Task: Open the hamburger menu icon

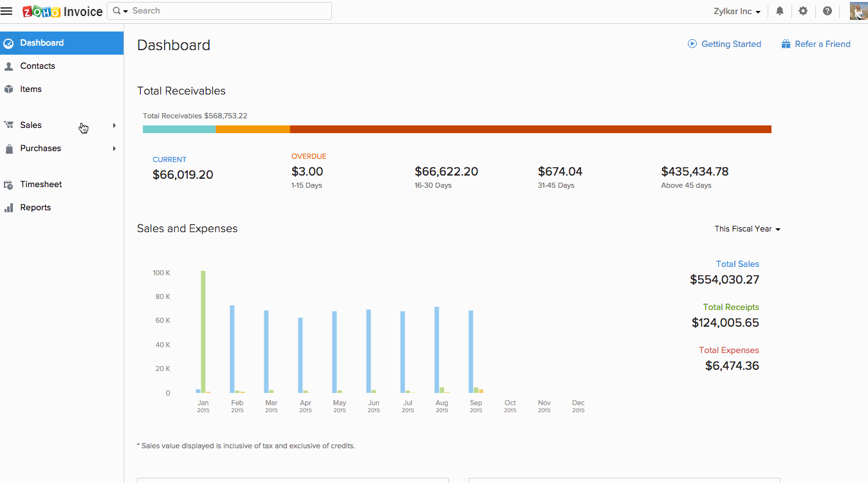Action: 6,11
